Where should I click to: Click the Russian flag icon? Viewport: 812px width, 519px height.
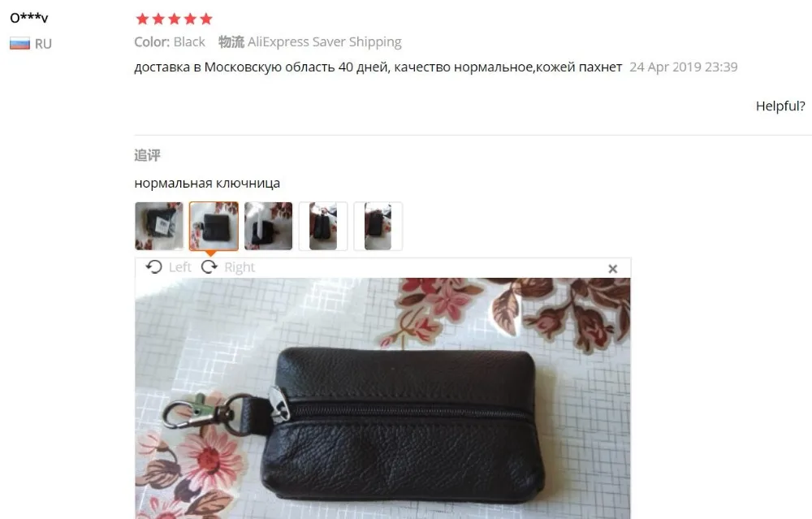point(19,44)
